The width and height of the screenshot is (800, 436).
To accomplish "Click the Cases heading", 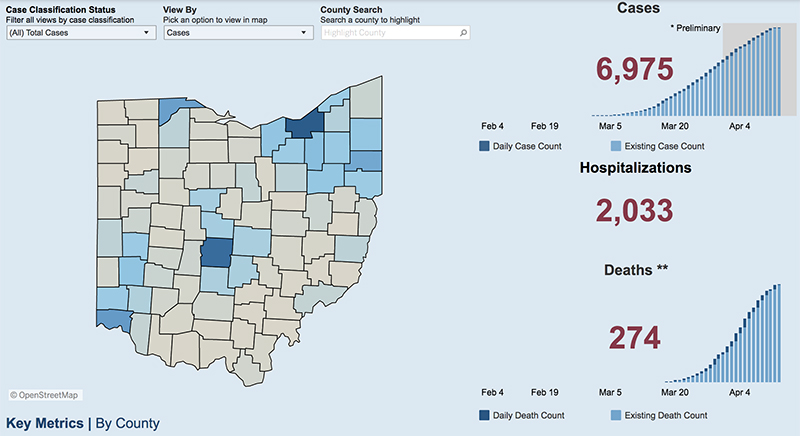I will point(638,8).
